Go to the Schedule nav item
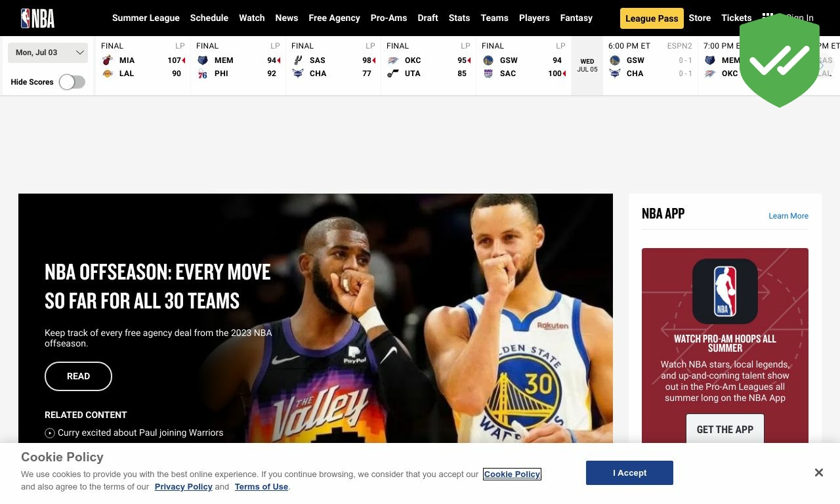 209,18
